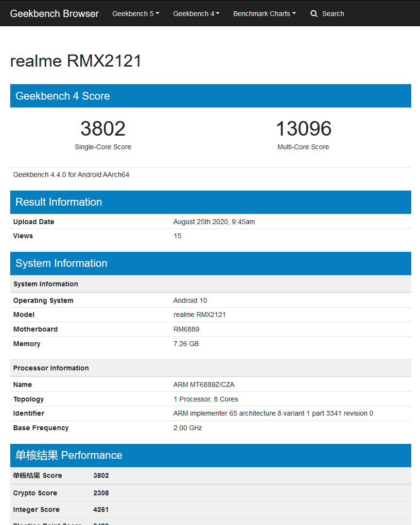Go to Geekbench Browser home link

54,14
